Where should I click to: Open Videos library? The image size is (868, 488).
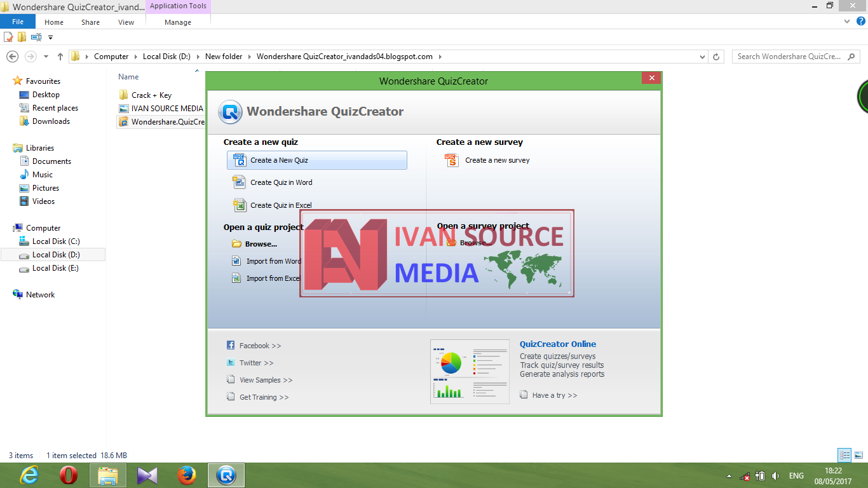pyautogui.click(x=43, y=201)
